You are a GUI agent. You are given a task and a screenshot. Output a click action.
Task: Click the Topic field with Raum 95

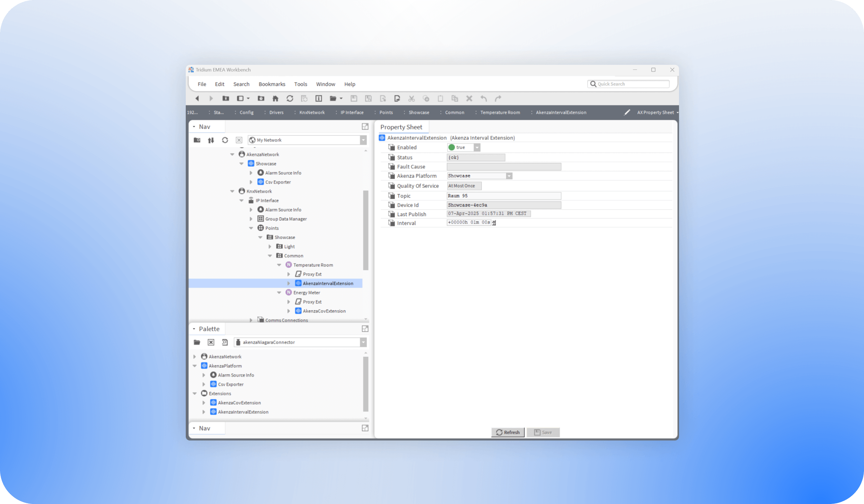click(504, 196)
